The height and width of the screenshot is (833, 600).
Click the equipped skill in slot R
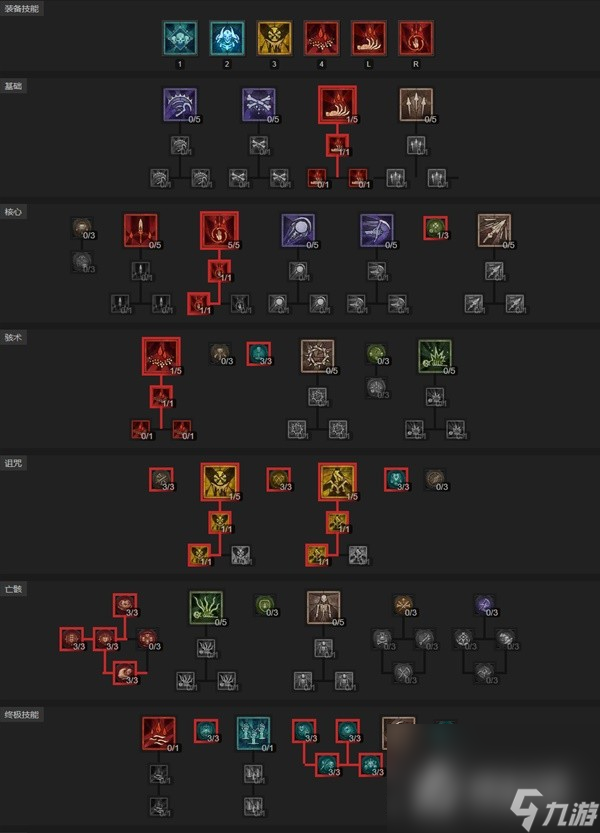click(416, 38)
